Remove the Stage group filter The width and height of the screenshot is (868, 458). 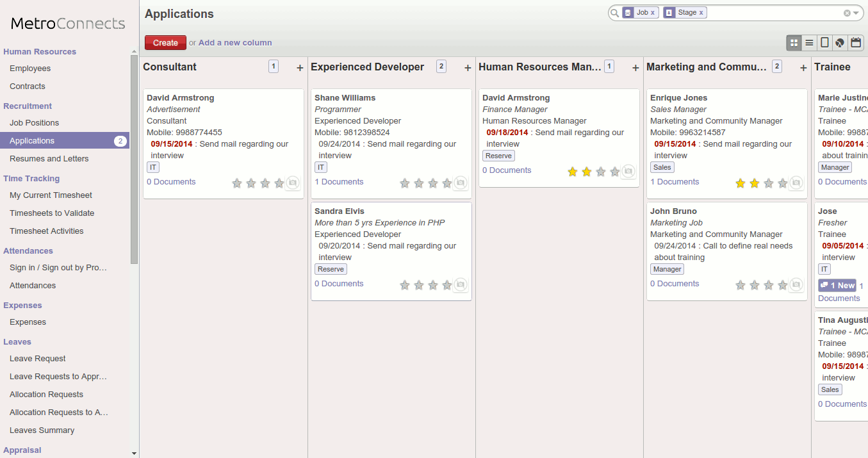(701, 13)
